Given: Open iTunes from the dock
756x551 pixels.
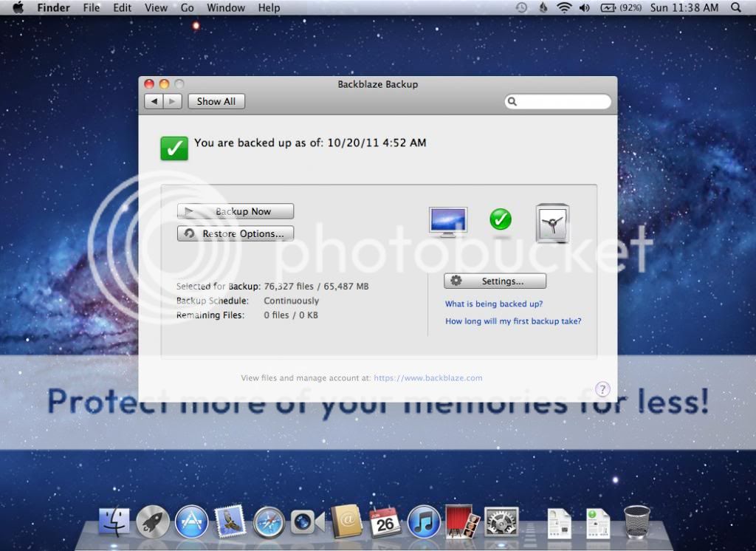Looking at the screenshot, I should coord(424,521).
